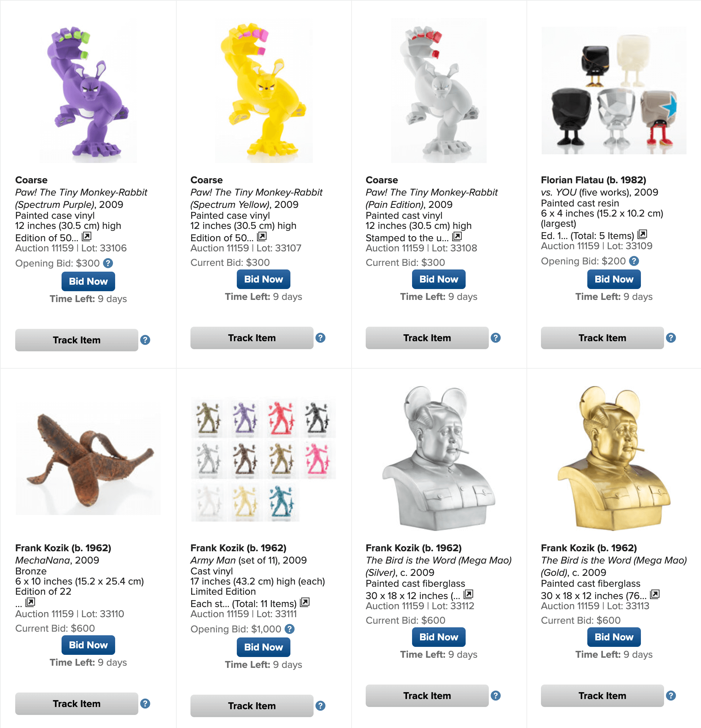The height and width of the screenshot is (728, 701).
Task: Open the gold Mega Mao bust image
Action: (x=614, y=457)
